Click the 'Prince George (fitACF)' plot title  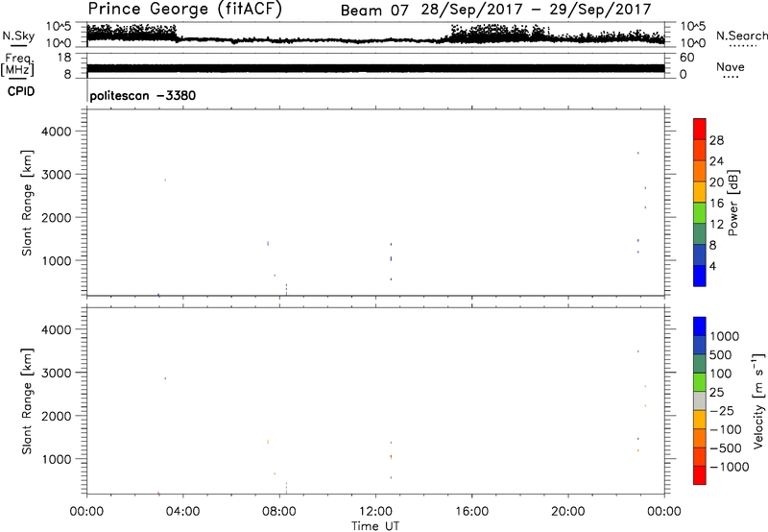pyautogui.click(x=184, y=10)
